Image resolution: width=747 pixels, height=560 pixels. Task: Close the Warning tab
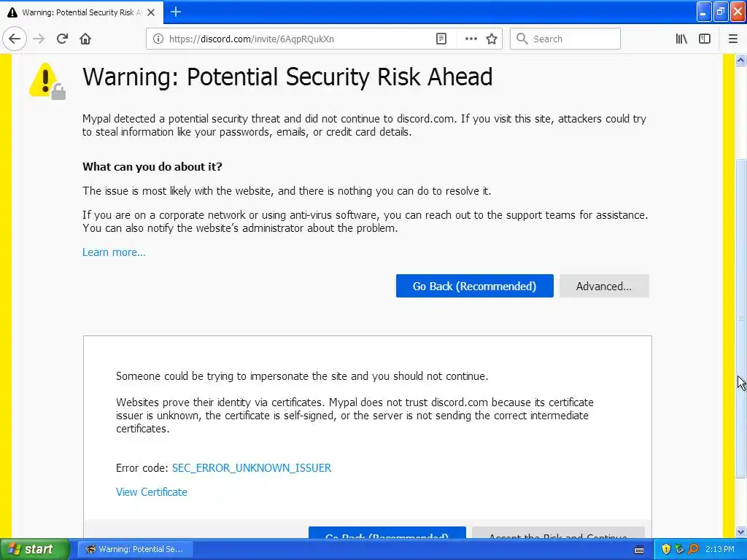(x=151, y=12)
